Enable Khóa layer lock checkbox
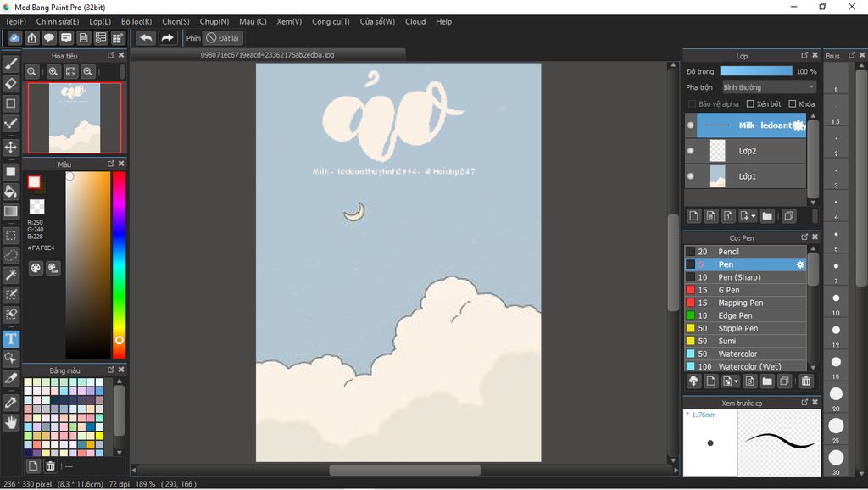The image size is (868, 490). [793, 104]
